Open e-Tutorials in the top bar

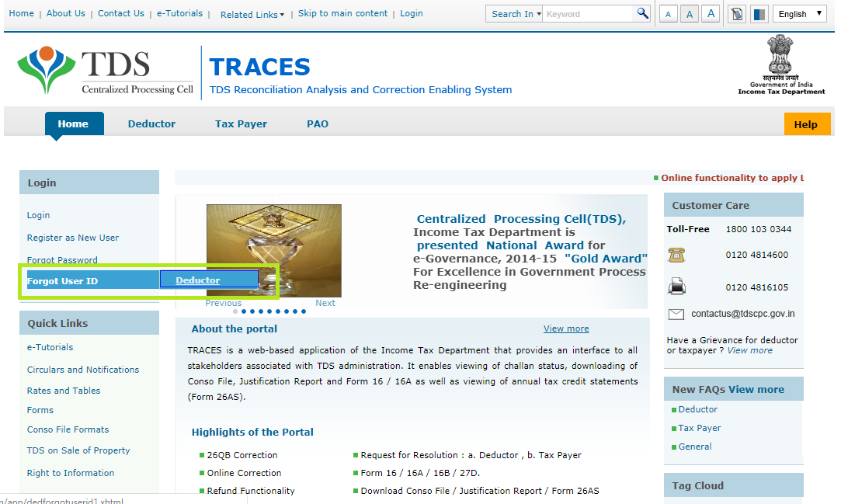click(179, 13)
